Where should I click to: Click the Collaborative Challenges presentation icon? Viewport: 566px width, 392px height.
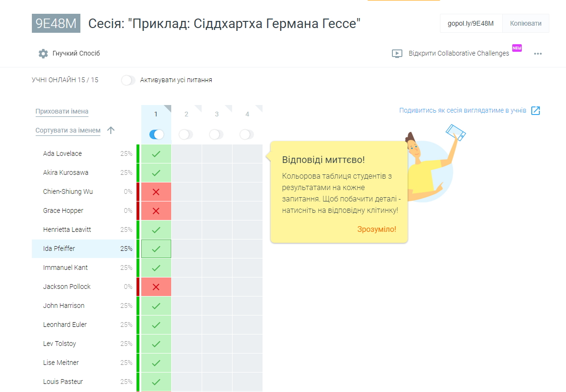pos(397,54)
